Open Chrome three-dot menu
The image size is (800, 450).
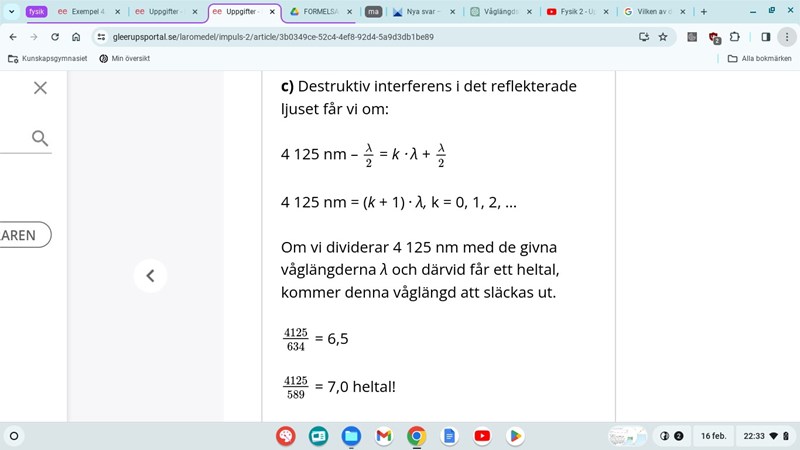(787, 37)
